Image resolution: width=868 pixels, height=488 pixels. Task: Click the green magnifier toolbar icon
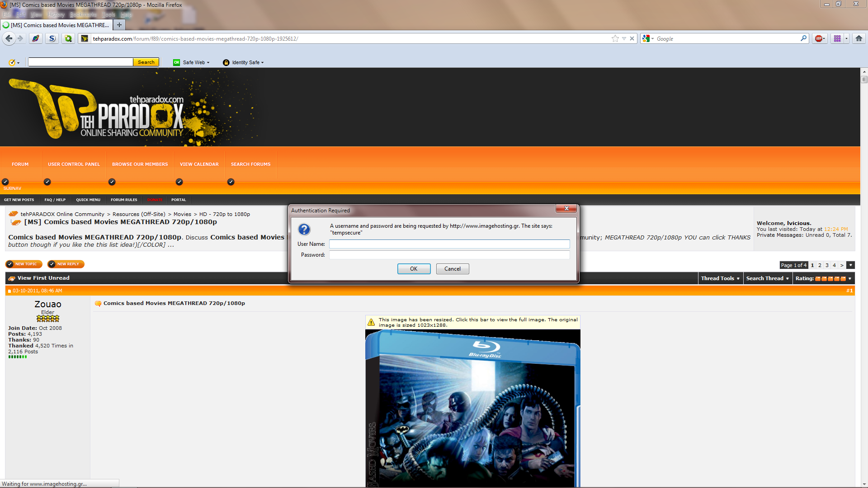pos(68,38)
